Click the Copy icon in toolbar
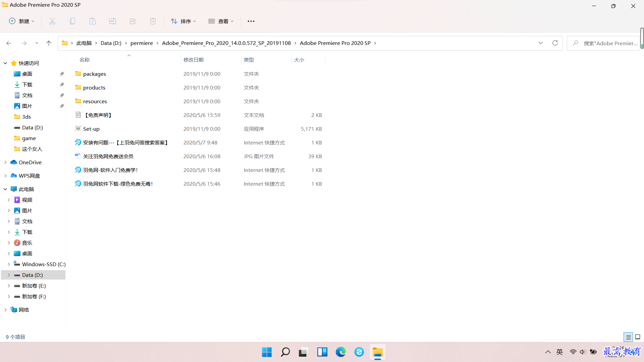Viewport: 644px width, 362px height. pos(72,21)
